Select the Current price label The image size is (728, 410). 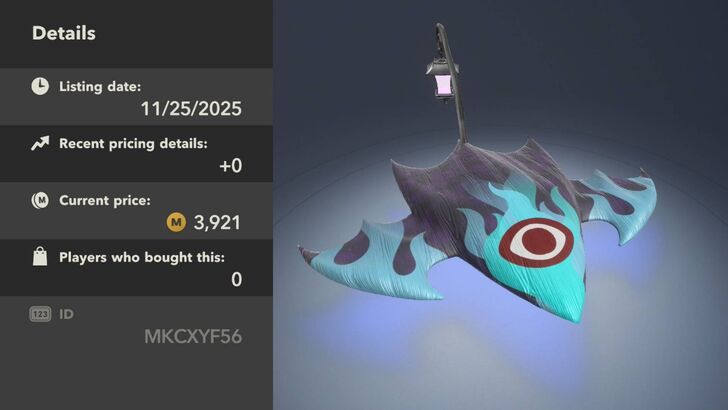click(x=105, y=201)
